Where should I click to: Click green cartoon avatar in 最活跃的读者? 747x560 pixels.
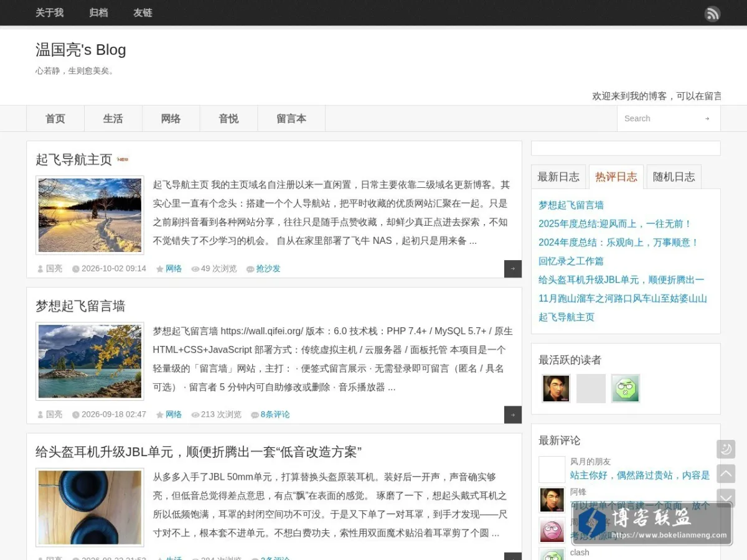(x=626, y=389)
